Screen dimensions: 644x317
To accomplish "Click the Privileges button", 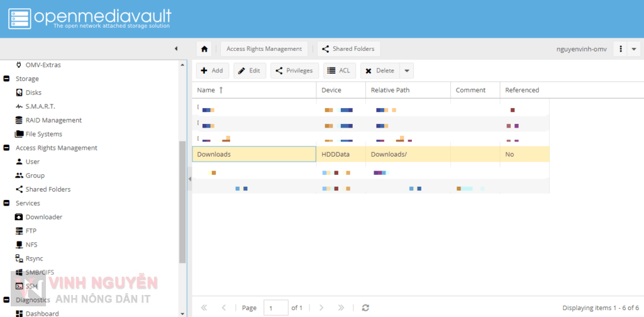I will pos(294,71).
